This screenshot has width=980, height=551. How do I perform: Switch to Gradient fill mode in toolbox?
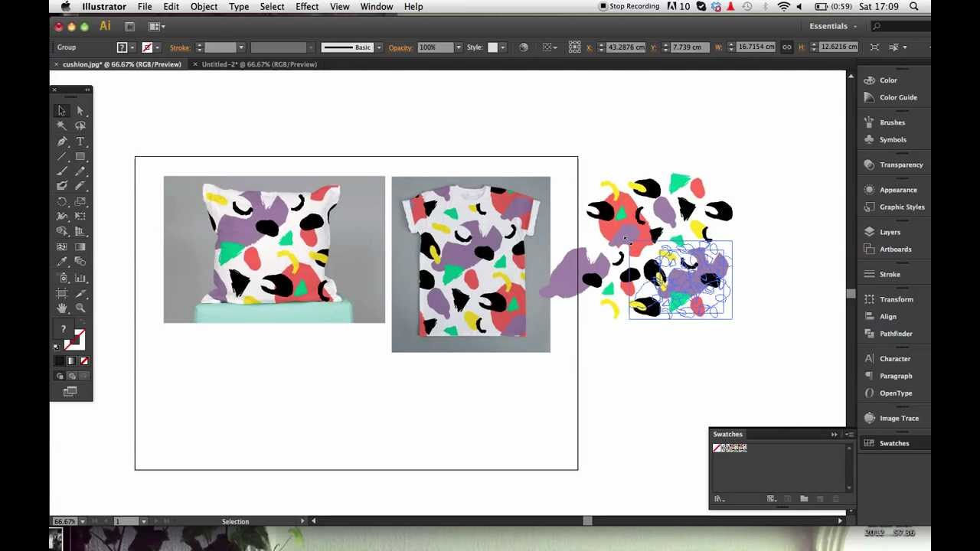72,361
